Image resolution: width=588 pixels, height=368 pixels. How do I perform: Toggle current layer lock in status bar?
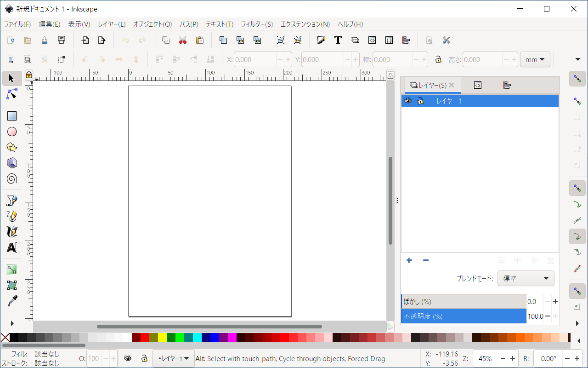coord(144,358)
